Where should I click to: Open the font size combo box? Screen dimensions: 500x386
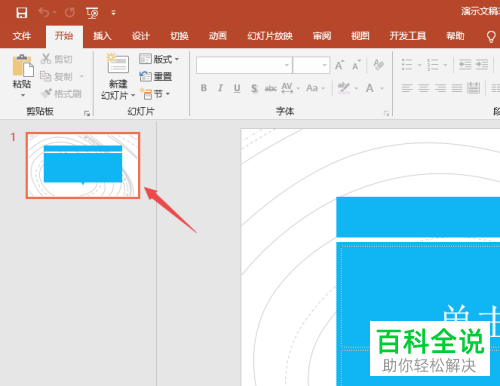tap(311, 65)
